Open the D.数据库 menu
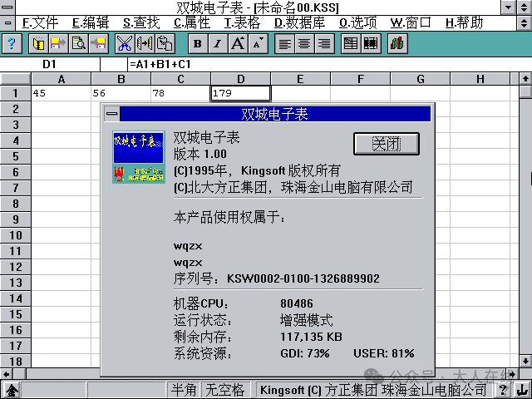This screenshot has width=532, height=399. point(299,23)
